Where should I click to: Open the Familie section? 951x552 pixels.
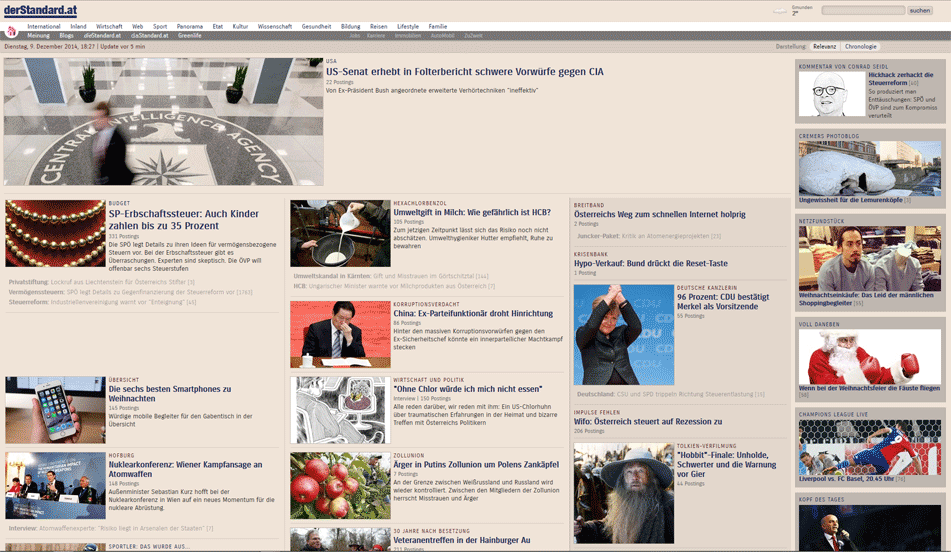438,27
